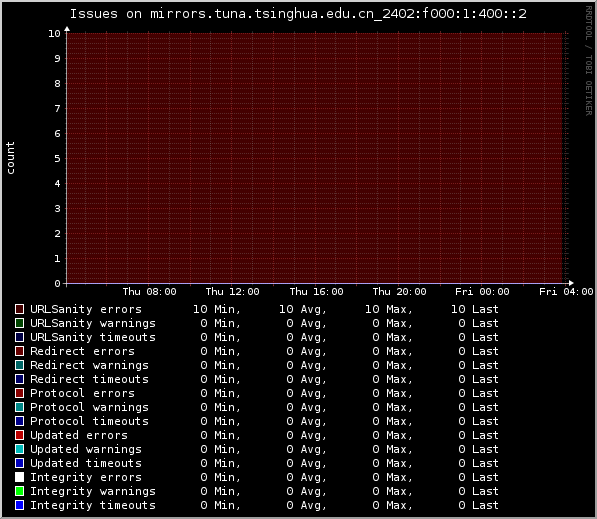The image size is (597, 519).
Task: Click the Thu 20:00 axis marker
Action: [x=399, y=292]
